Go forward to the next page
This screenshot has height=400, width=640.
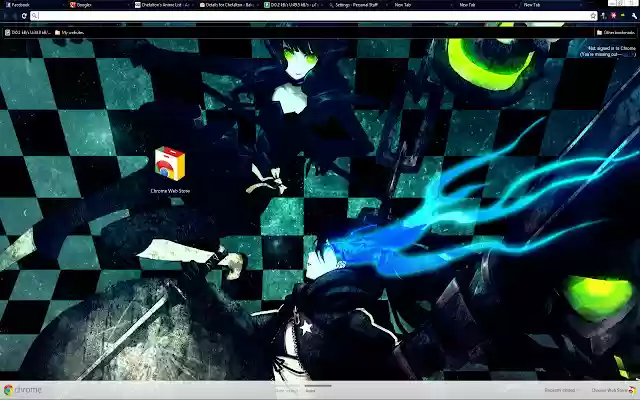(x=15, y=16)
